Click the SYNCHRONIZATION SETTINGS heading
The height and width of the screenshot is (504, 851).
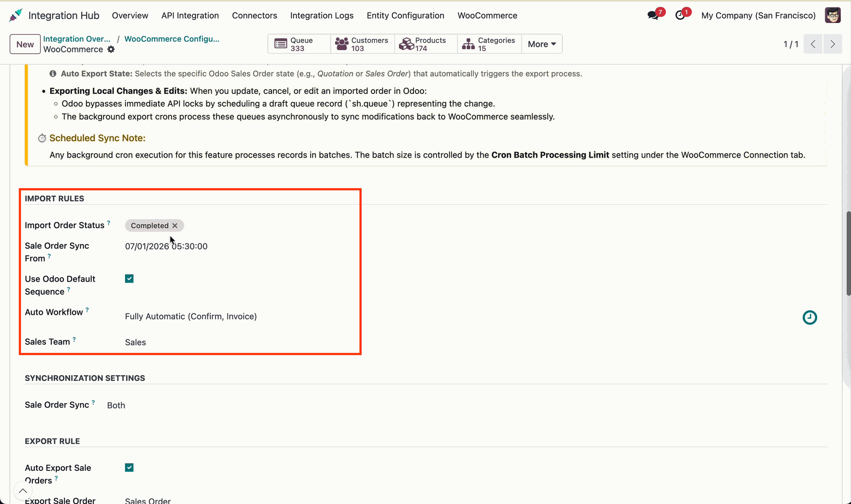[85, 378]
